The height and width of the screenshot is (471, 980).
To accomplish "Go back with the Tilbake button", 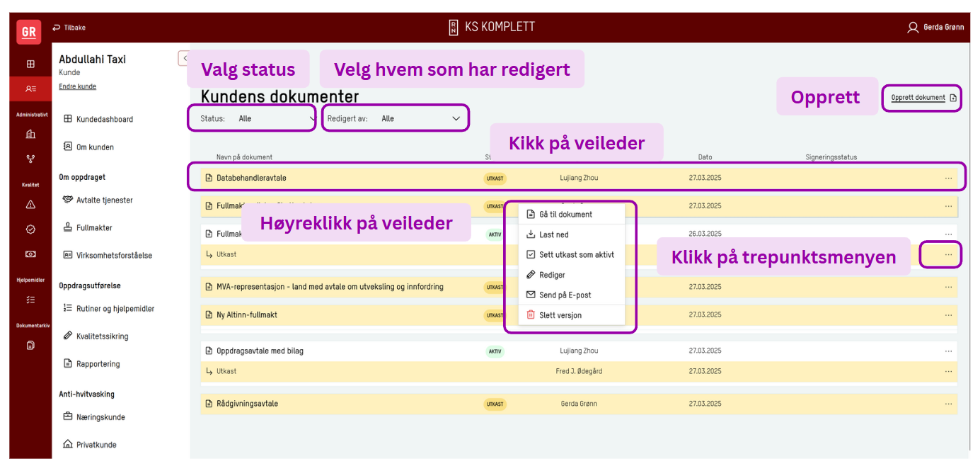I will pyautogui.click(x=69, y=28).
